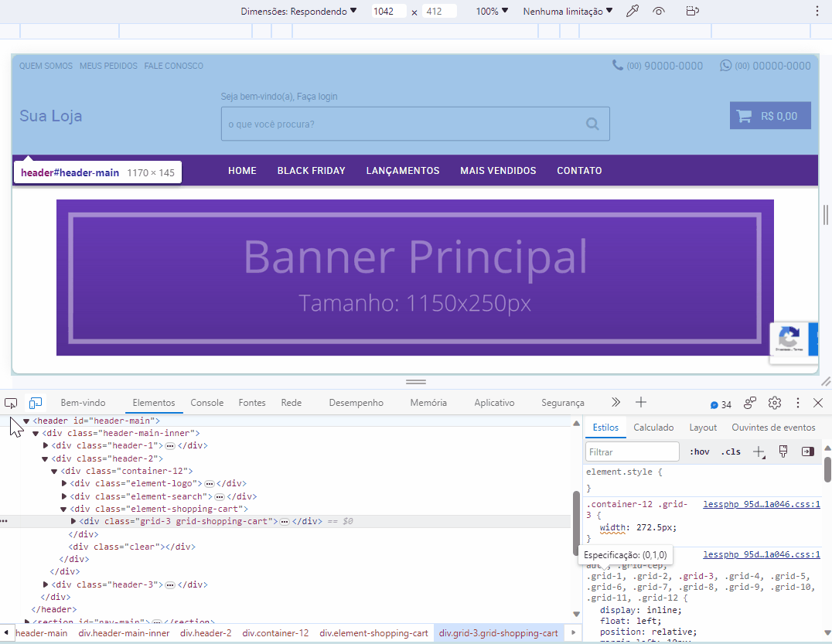Edit the viewport width field showing 1042
832x644 pixels.
pos(388,11)
